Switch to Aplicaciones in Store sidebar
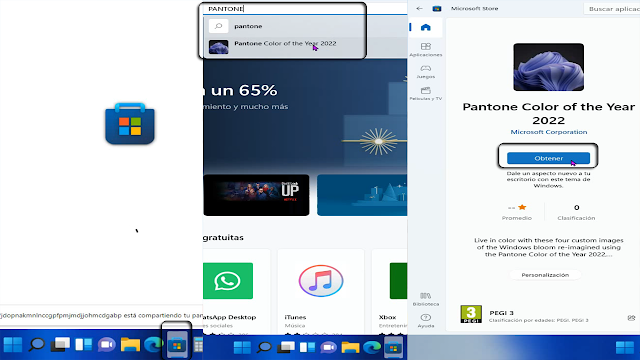Viewport: 640px width, 360px height. [x=426, y=49]
